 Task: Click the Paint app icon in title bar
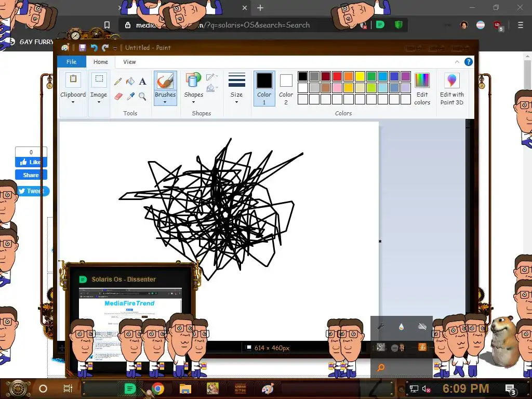(x=65, y=48)
